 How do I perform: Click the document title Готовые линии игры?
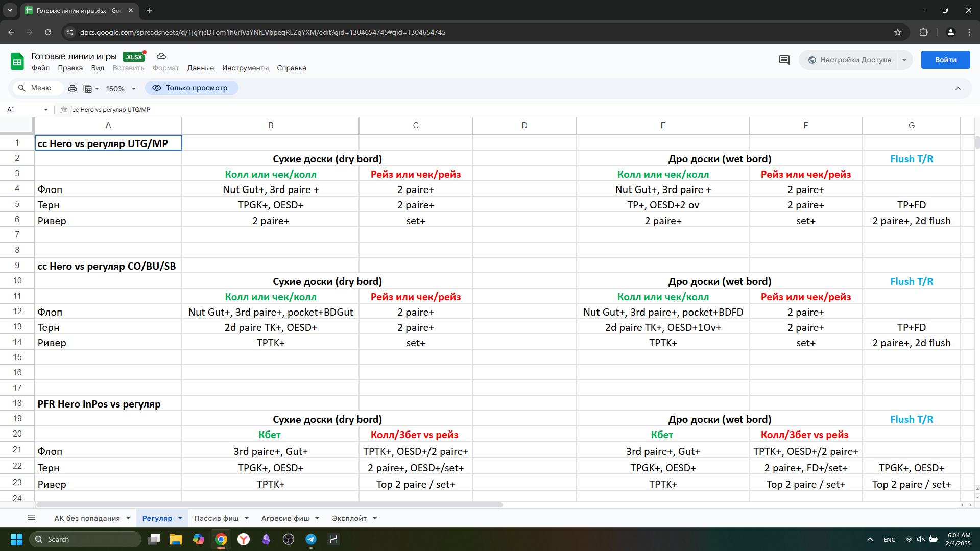click(74, 56)
